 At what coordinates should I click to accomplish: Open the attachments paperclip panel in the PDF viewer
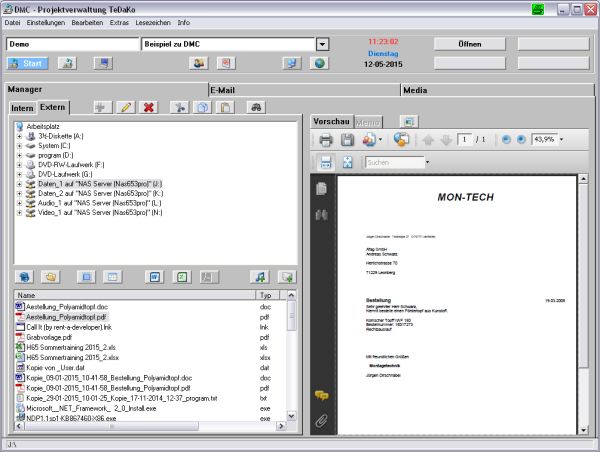(x=322, y=421)
